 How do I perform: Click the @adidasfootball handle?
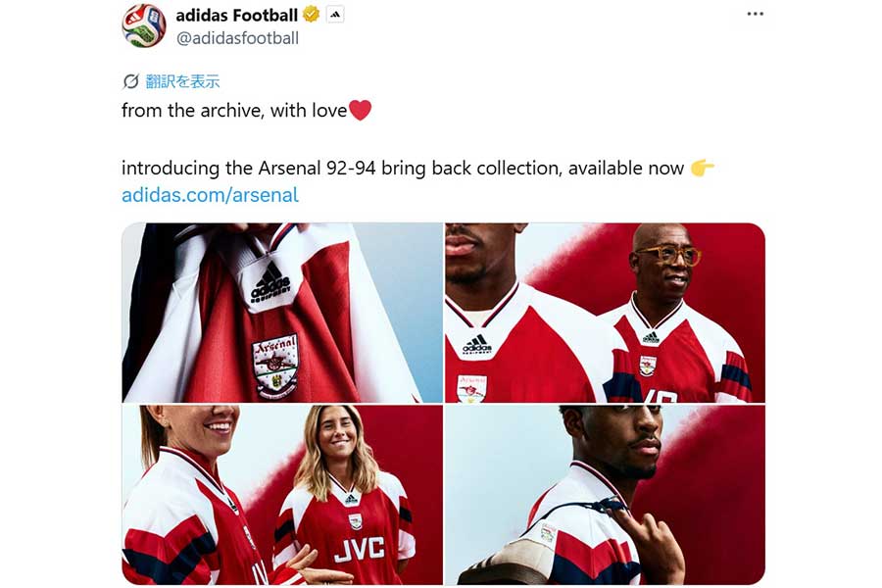(238, 38)
